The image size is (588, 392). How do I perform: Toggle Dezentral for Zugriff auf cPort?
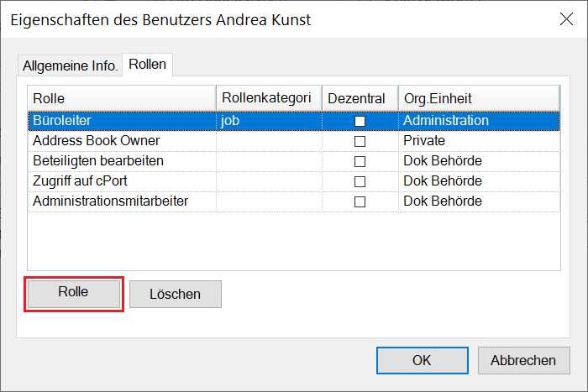point(360,181)
